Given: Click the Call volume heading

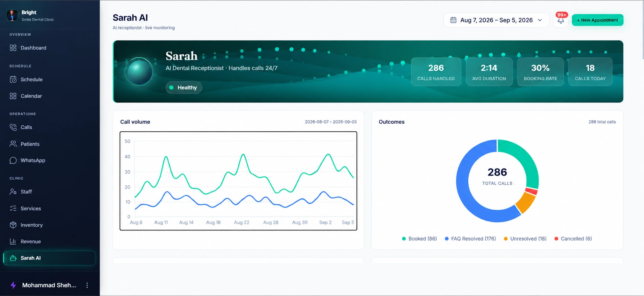Looking at the screenshot, I should pos(135,122).
